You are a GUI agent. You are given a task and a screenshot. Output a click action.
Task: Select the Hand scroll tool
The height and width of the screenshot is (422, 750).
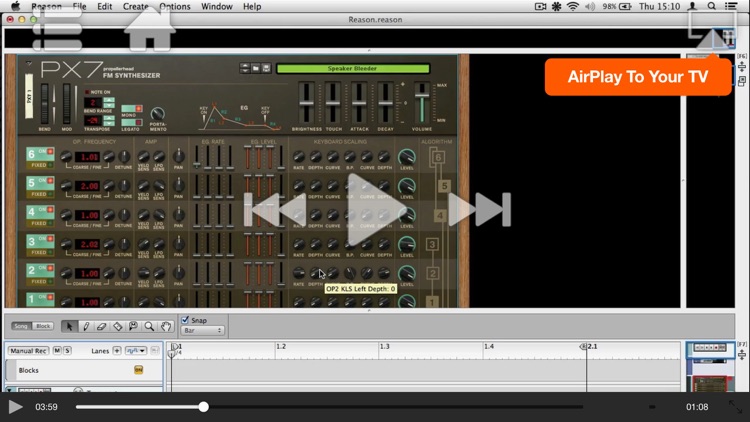pos(165,326)
